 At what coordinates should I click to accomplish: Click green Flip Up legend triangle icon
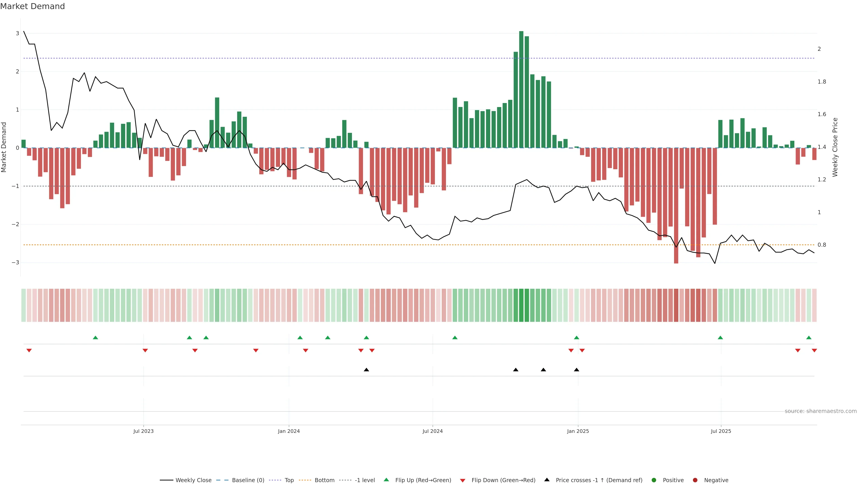pyautogui.click(x=386, y=480)
